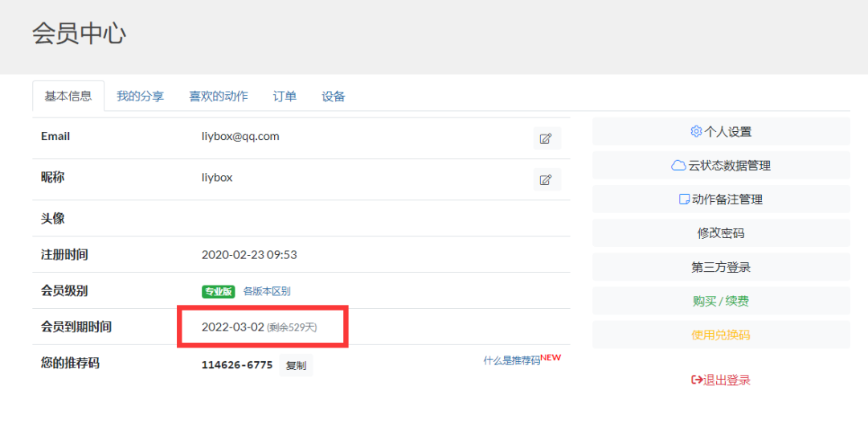The width and height of the screenshot is (868, 440).
Task: Click the 什么是推荐码 link
Action: pyautogui.click(x=512, y=361)
